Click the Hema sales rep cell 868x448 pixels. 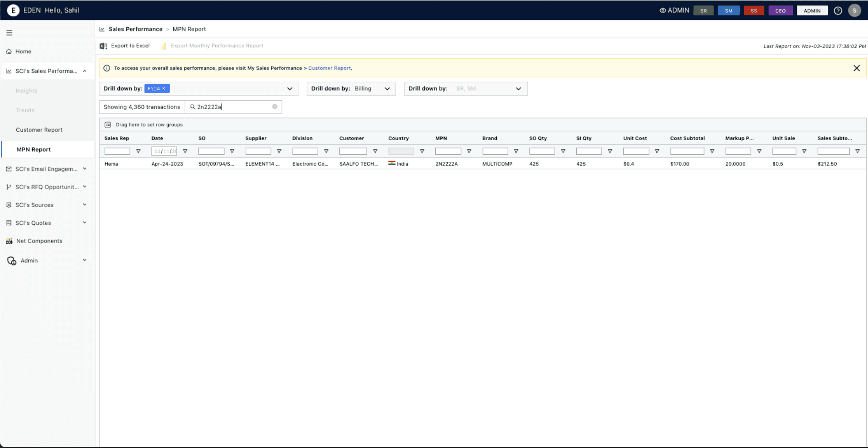click(111, 164)
